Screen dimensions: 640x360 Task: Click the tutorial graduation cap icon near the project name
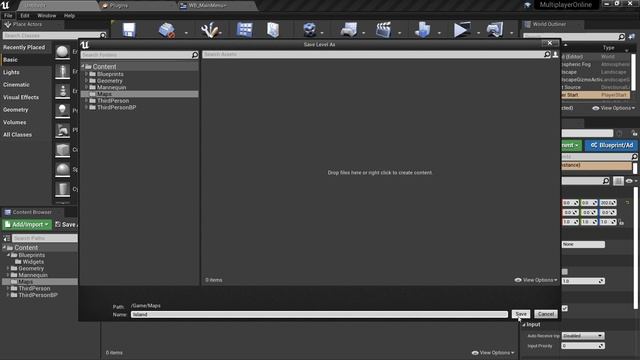527,5
